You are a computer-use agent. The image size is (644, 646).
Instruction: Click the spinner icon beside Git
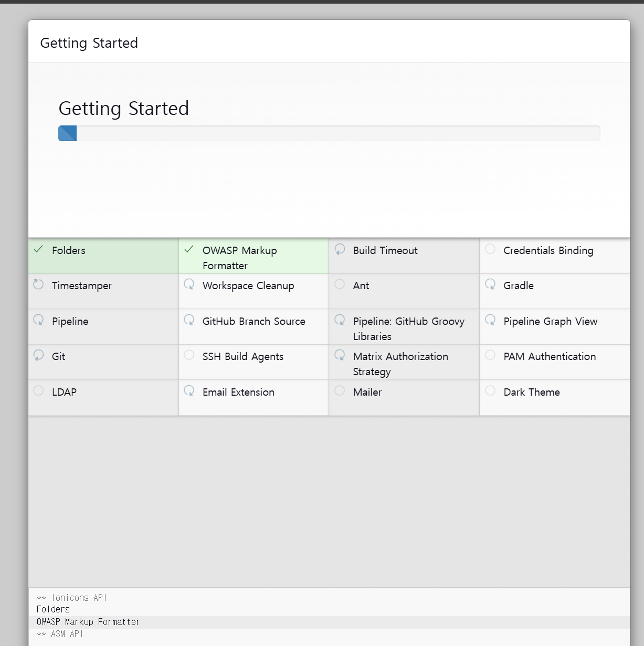click(x=38, y=355)
